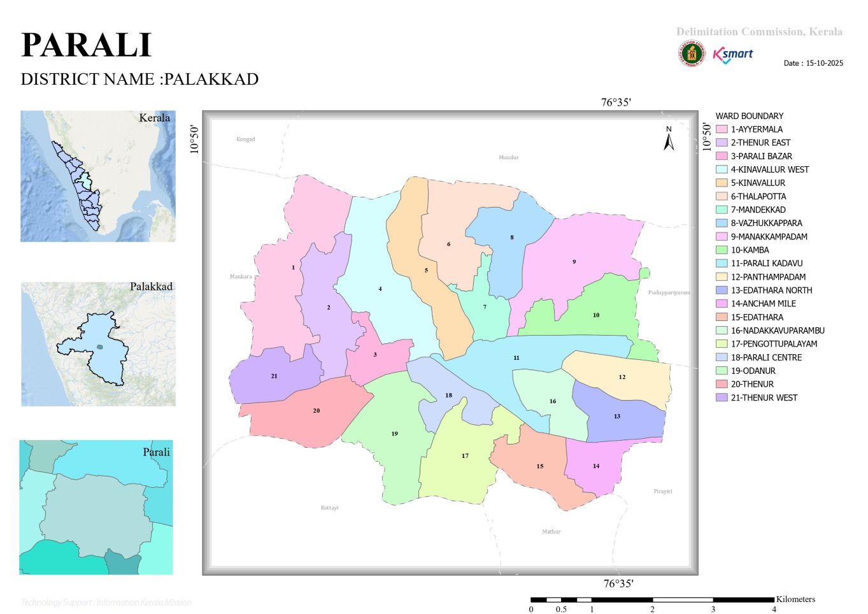
Task: Click ward number 12 on map
Action: point(622,377)
